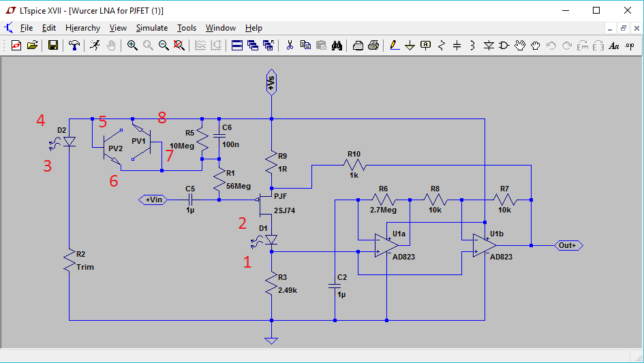
Task: Click the Paste clipboard icon
Action: pyautogui.click(x=321, y=45)
